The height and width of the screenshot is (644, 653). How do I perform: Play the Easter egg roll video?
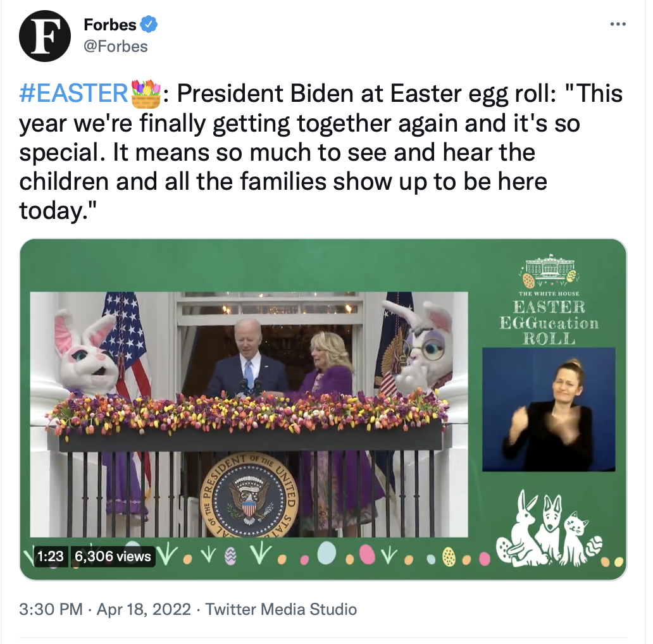coord(323,409)
